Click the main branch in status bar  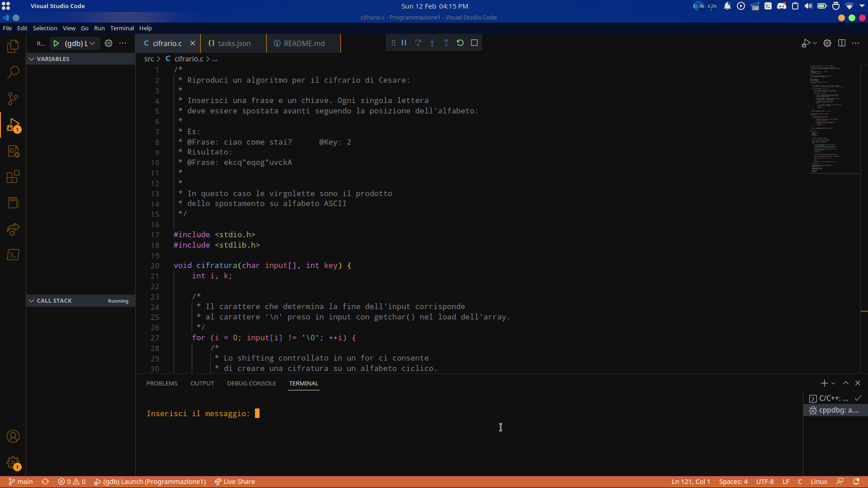click(x=21, y=482)
